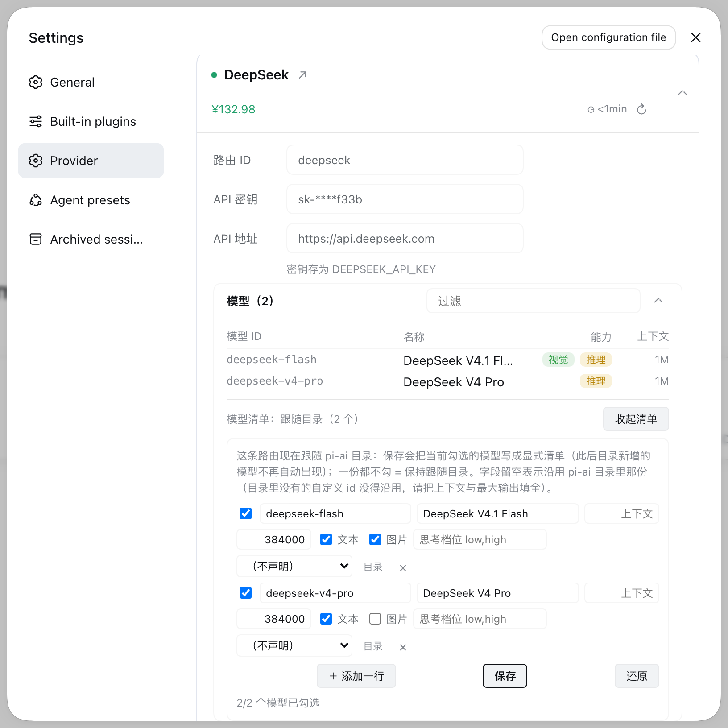
Task: Toggle 图片 checkbox for deepseek-flash
Action: pos(375,539)
